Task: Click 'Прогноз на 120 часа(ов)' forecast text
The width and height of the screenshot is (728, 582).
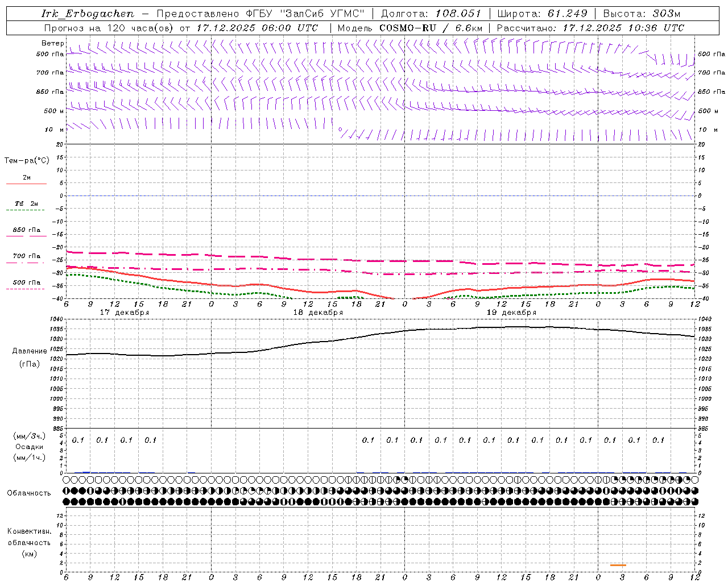Action: point(110,28)
